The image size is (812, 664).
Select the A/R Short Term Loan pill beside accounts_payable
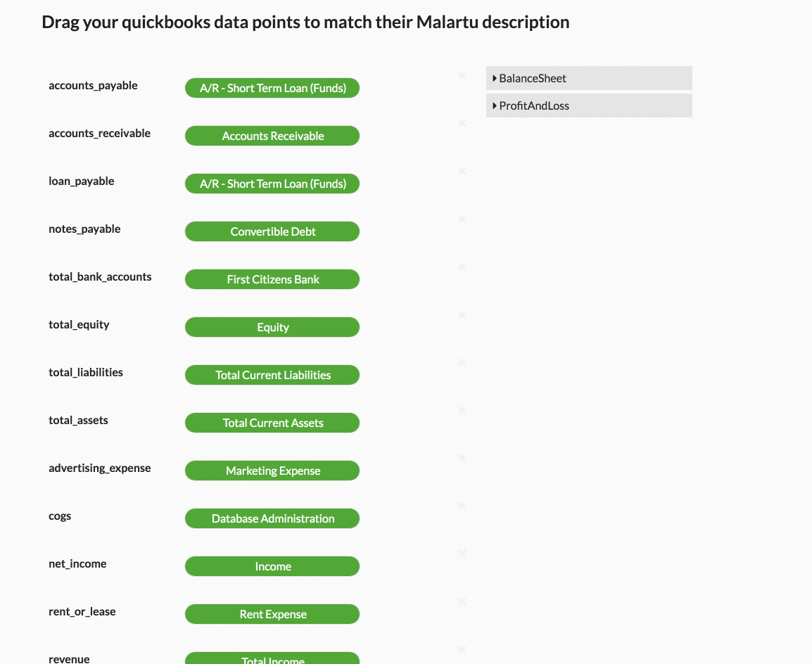[x=272, y=88]
